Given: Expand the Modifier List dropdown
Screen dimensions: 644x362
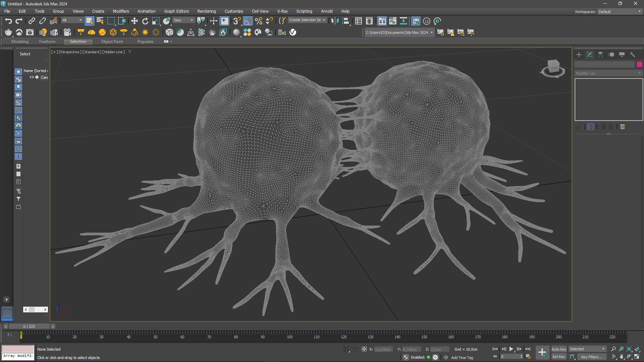Looking at the screenshot, I should click(x=608, y=73).
